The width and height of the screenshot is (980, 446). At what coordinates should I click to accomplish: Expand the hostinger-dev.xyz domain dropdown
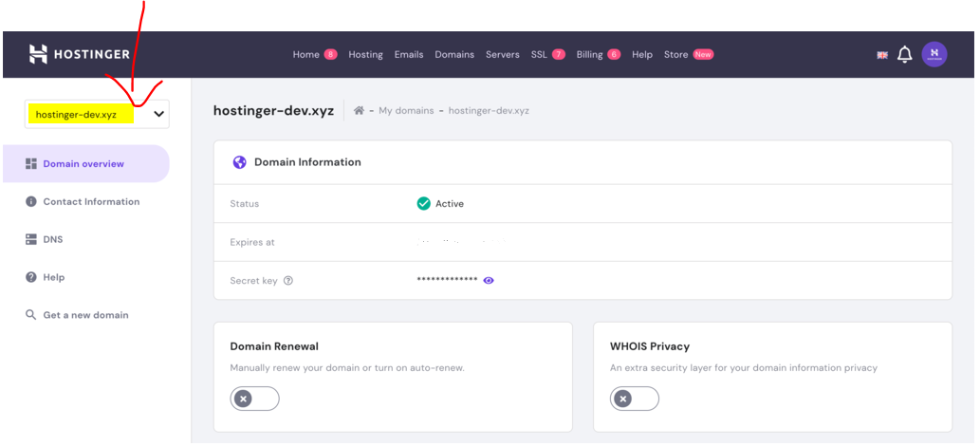[158, 114]
